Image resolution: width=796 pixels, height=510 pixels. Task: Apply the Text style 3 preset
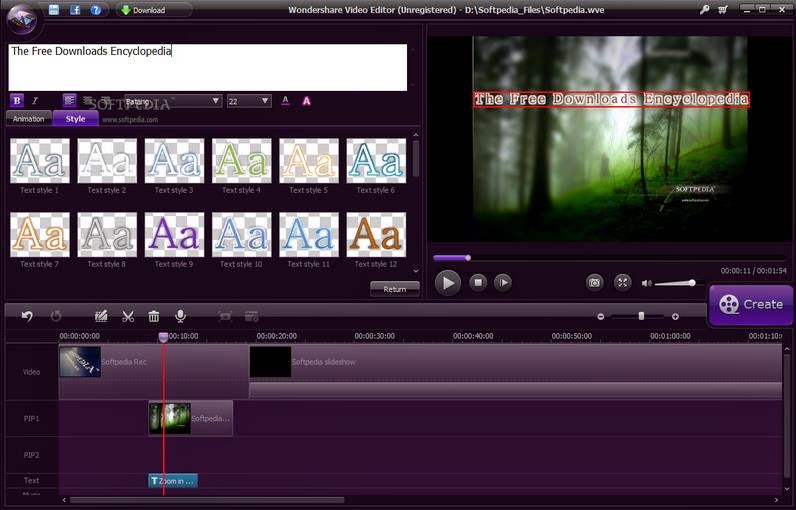tap(174, 161)
